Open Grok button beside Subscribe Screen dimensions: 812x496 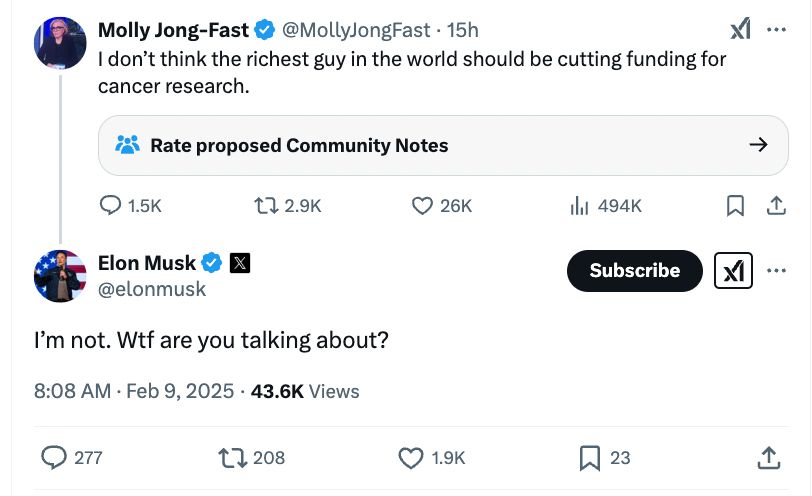733,270
